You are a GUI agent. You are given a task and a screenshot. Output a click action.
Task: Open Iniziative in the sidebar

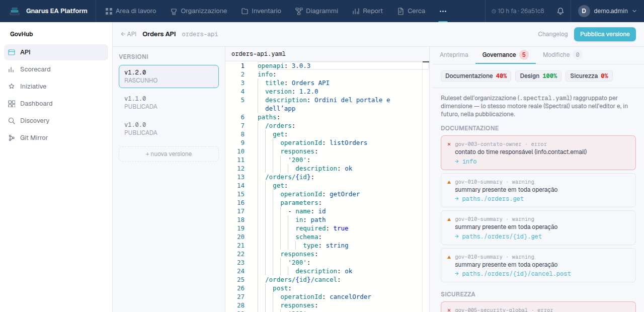tap(56, 87)
